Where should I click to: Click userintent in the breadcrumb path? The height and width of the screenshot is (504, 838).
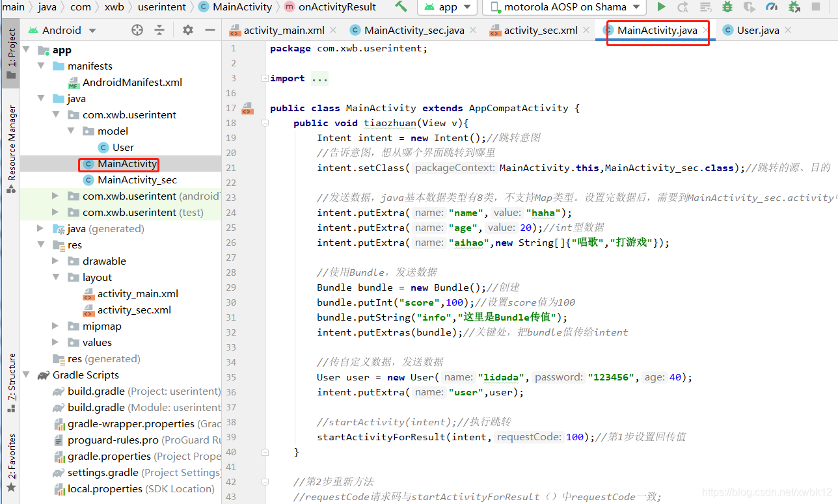point(162,7)
